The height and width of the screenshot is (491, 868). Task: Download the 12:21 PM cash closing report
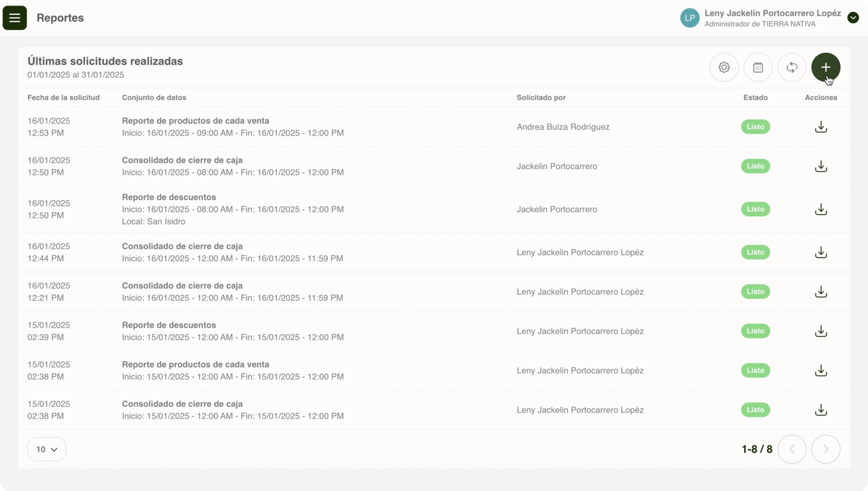click(821, 292)
